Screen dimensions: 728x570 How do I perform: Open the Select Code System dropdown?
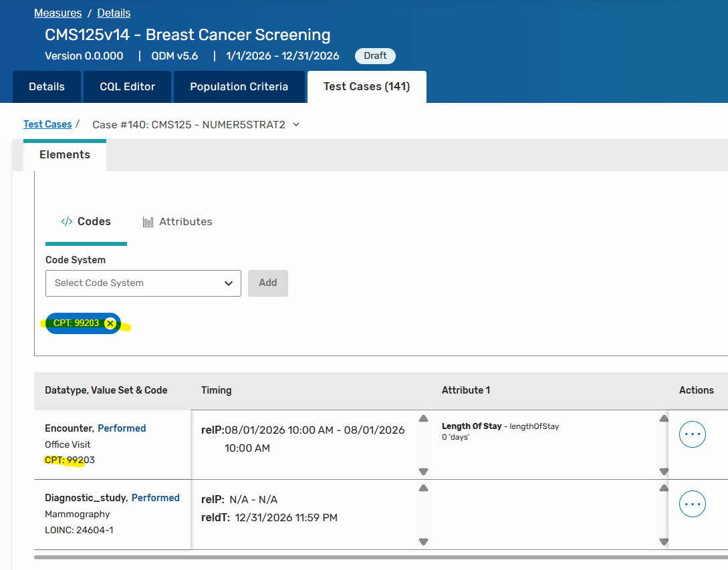point(143,283)
